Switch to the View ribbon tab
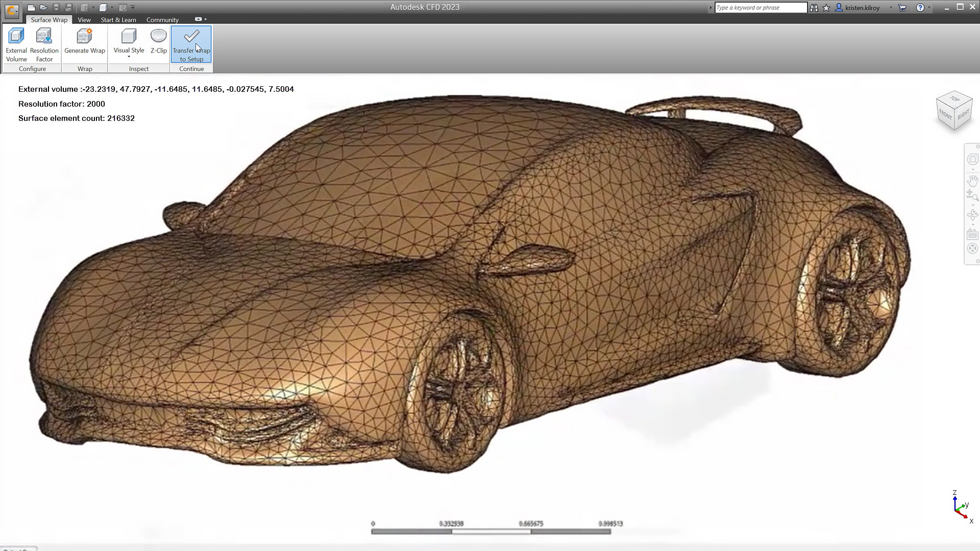 [x=84, y=20]
